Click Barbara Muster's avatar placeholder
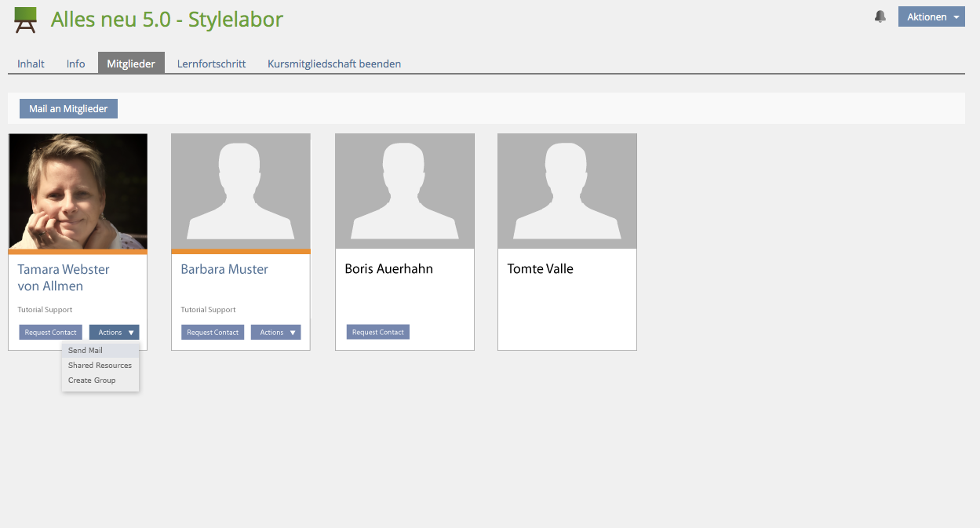The image size is (980, 528). (x=241, y=191)
